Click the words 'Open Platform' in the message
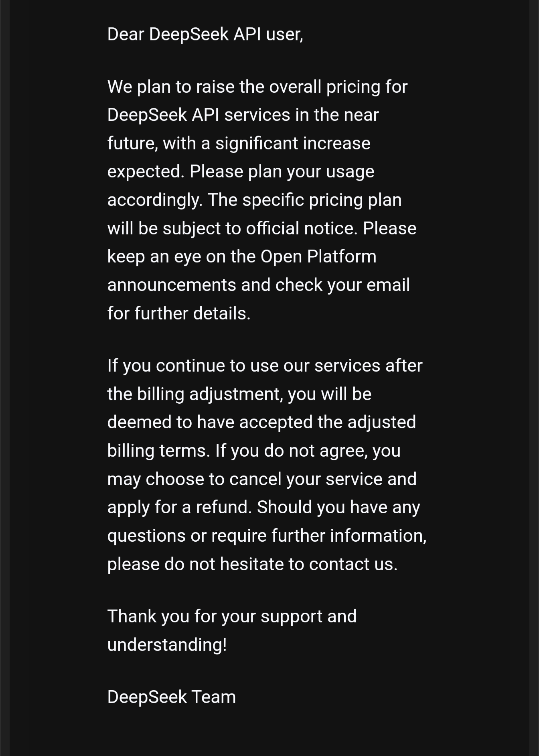 (318, 257)
